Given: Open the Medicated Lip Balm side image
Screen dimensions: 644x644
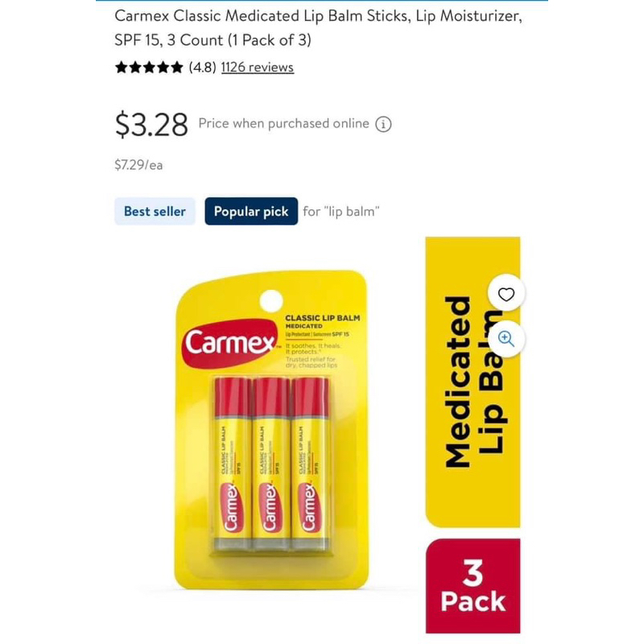Looking at the screenshot, I should pos(473,382).
